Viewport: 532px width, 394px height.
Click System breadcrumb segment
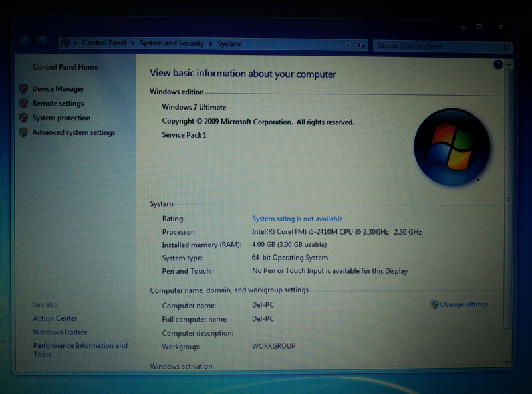click(229, 44)
